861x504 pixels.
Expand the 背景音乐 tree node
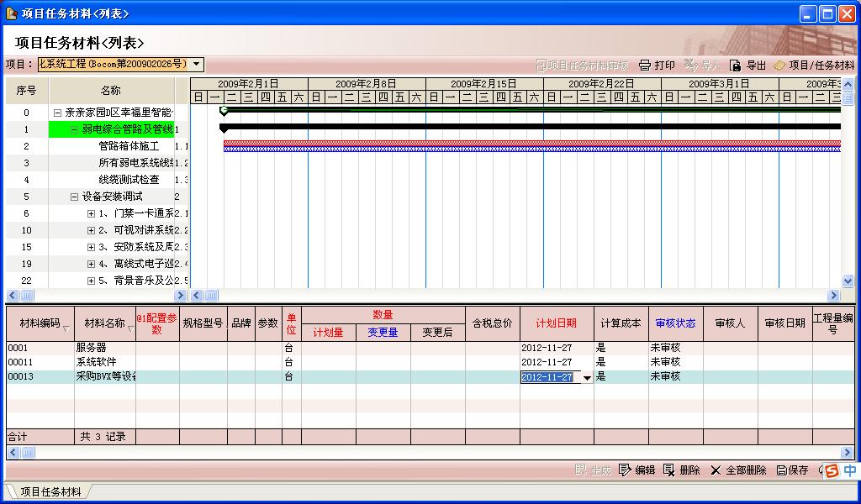91,281
